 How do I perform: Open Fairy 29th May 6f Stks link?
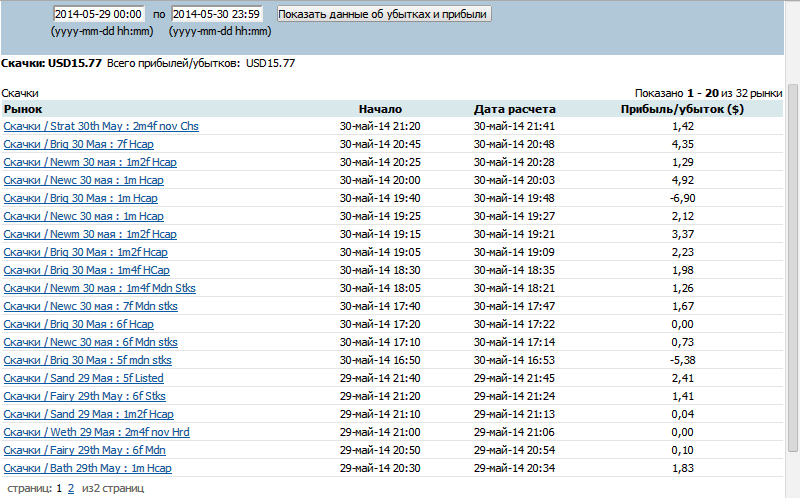pos(85,396)
